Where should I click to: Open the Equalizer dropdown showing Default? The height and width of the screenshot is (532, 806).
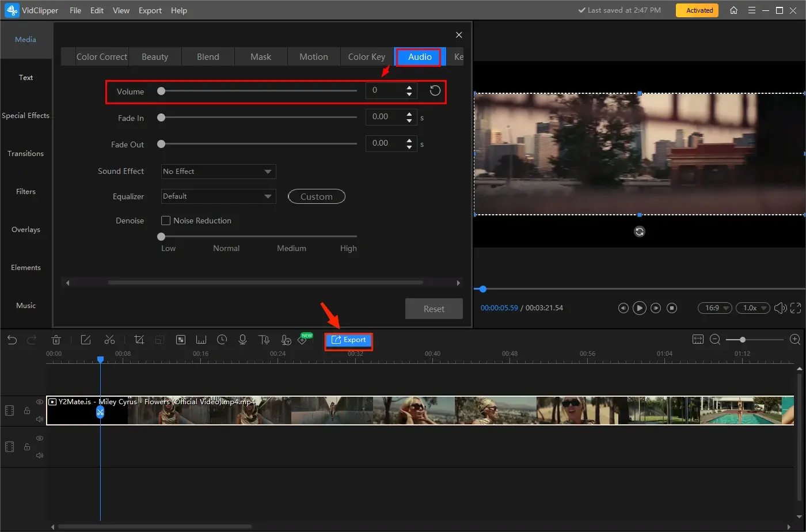coord(218,196)
